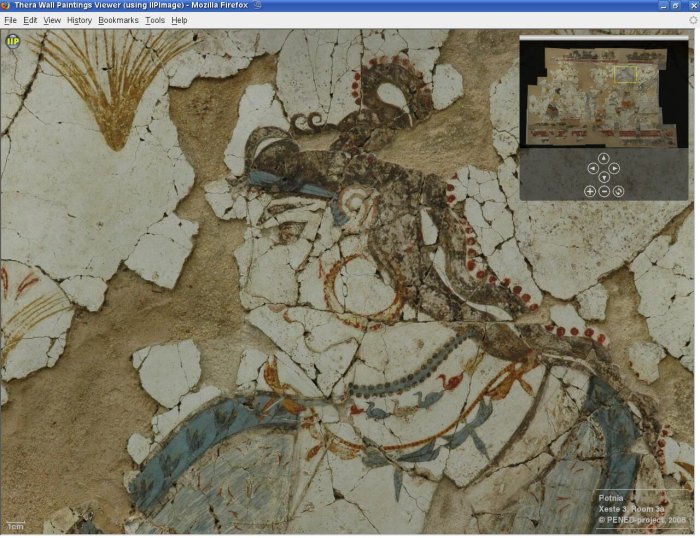Viewport: 700px width, 538px height.
Task: Click the IIP logo icon
Action: (12, 41)
